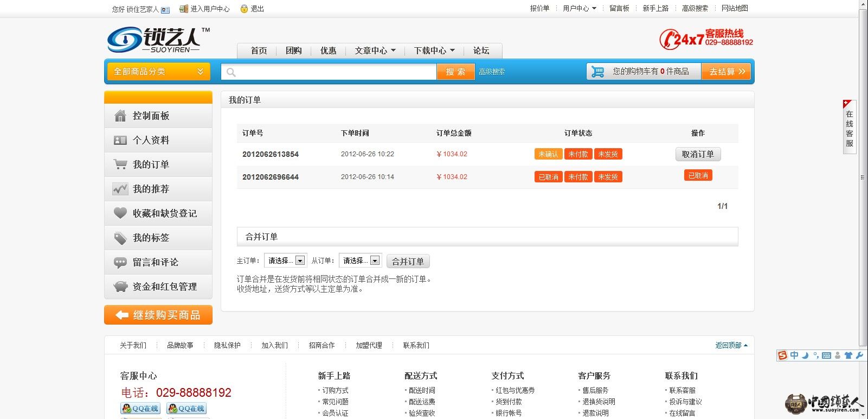Open the 从订单 select box
This screenshot has width=868, height=419.
coord(360,261)
